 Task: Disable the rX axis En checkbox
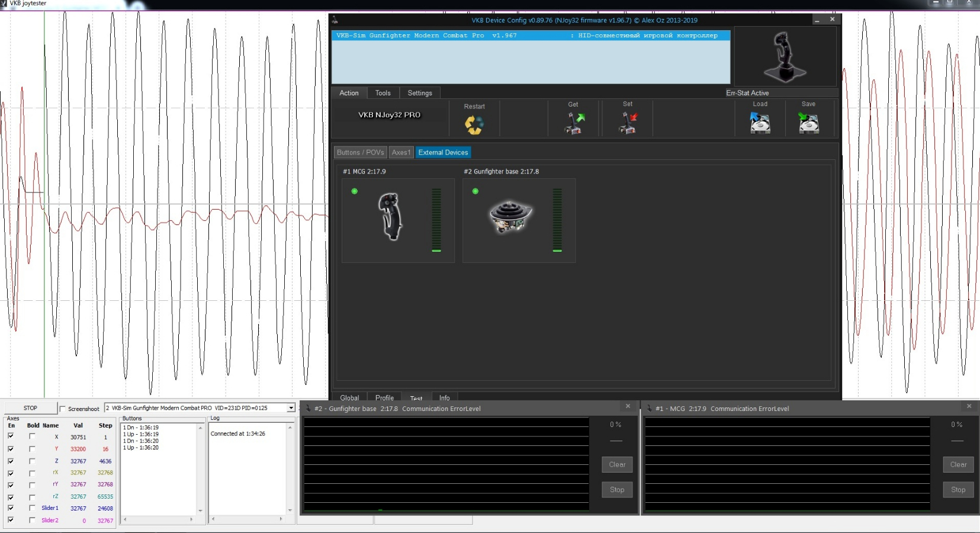coord(11,473)
